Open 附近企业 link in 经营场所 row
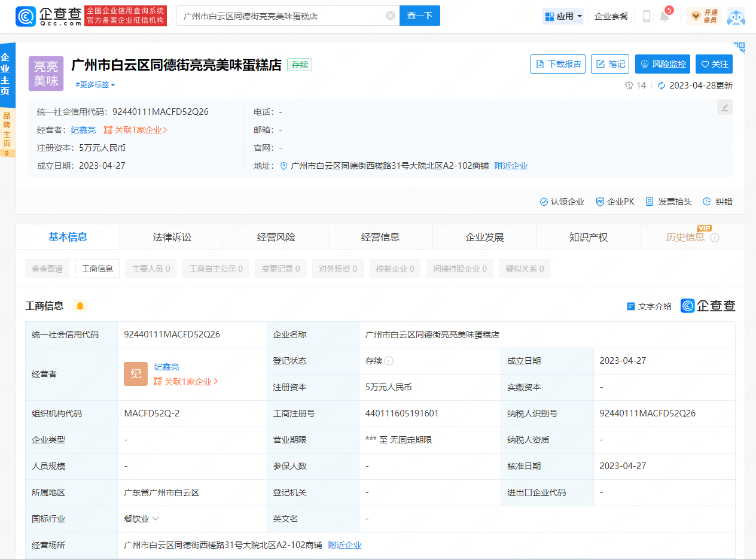 coord(345,545)
